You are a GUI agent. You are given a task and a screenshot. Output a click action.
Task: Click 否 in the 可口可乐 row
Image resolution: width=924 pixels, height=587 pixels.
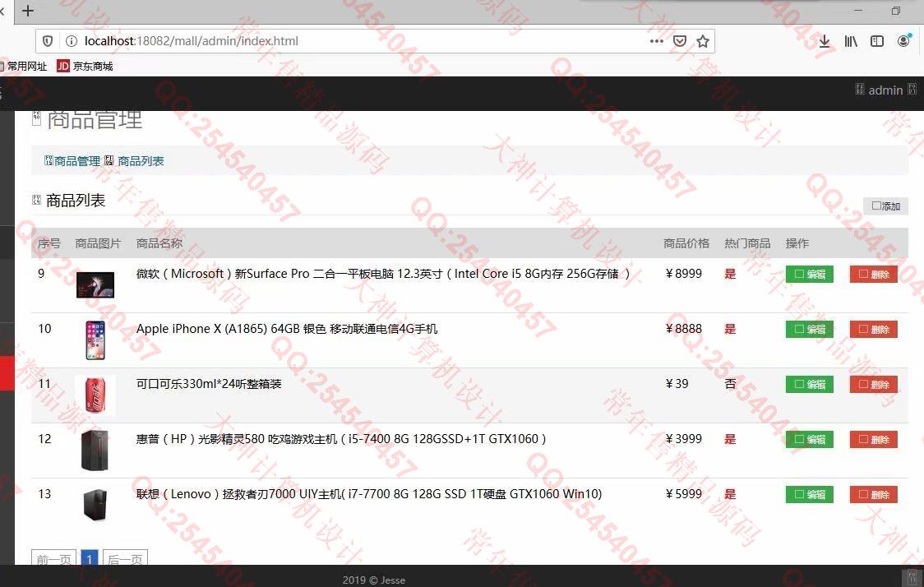click(730, 384)
